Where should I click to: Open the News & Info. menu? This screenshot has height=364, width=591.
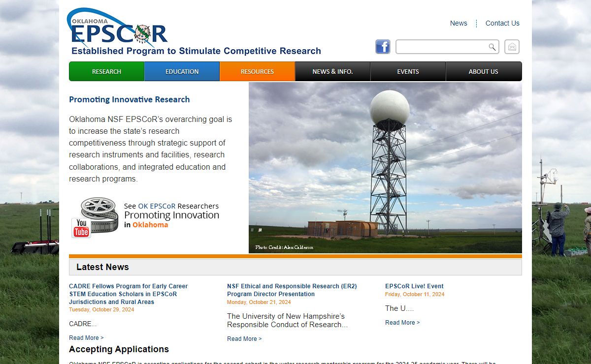point(332,71)
